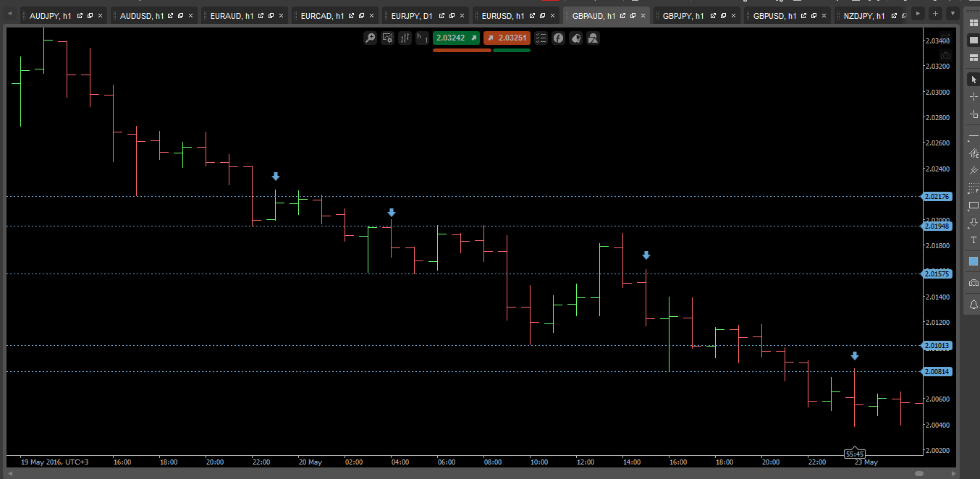Click the orange buy button 2.03251
The width and height of the screenshot is (980, 479).
(507, 38)
